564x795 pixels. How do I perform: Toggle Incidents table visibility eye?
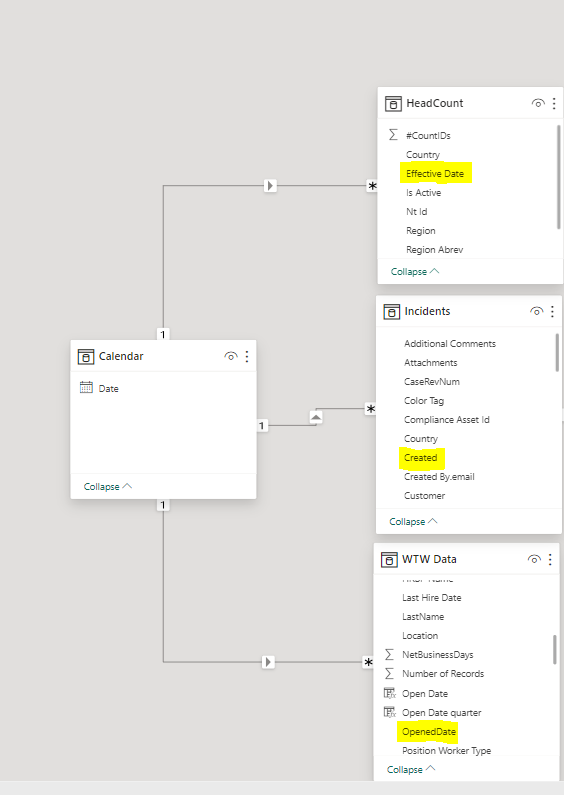pos(537,311)
